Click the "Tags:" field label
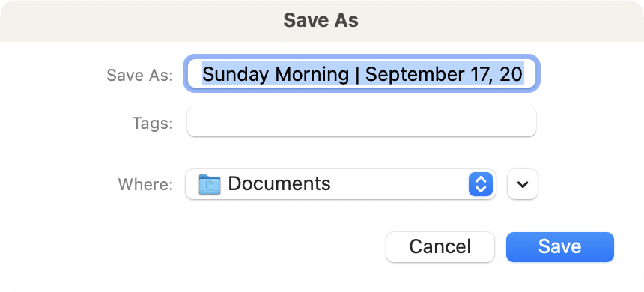 click(x=153, y=123)
